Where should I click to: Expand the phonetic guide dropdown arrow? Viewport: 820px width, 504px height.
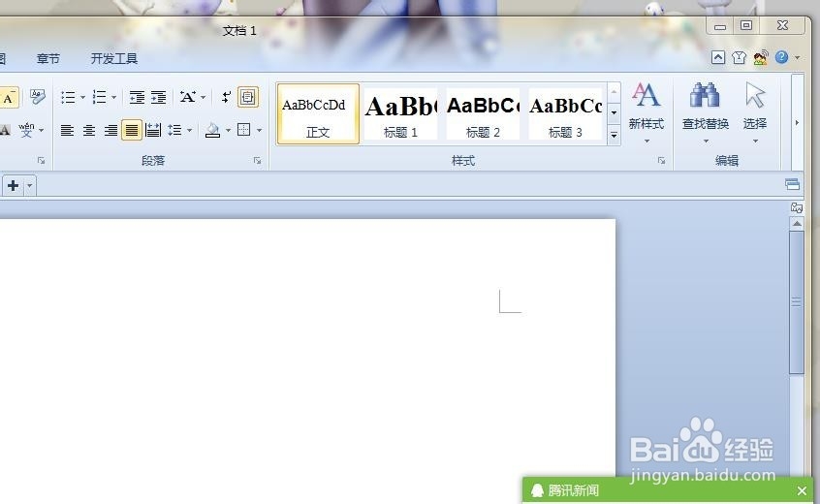click(x=42, y=130)
